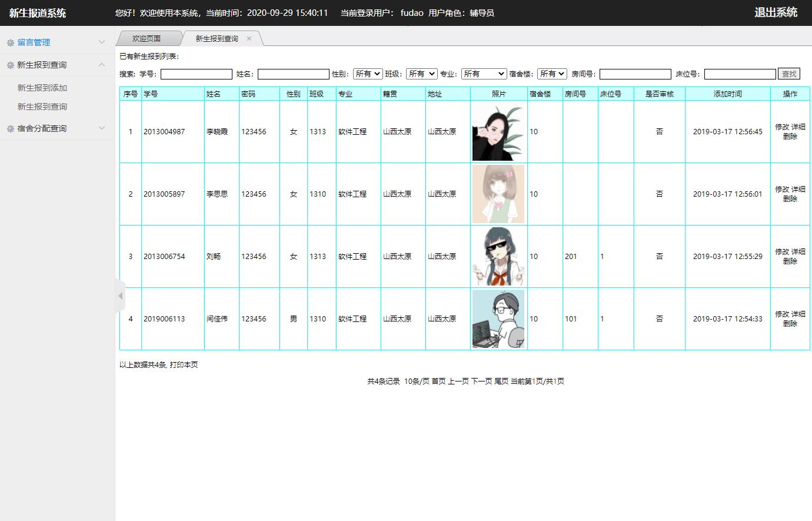Viewport: 812px width, 521px height.
Task: Click the gear icon beside 留言管理
Action: click(10, 43)
